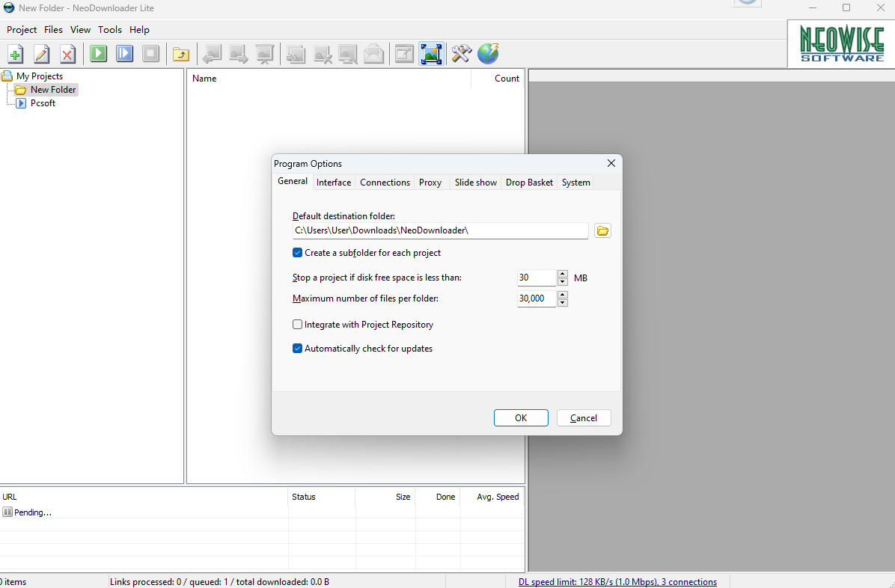
Task: Switch to the Connections tab
Action: (x=384, y=182)
